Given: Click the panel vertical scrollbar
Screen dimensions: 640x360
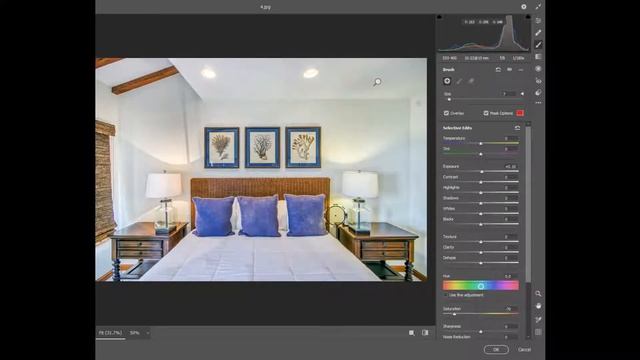Looking at the screenshot, I should pos(528,204).
